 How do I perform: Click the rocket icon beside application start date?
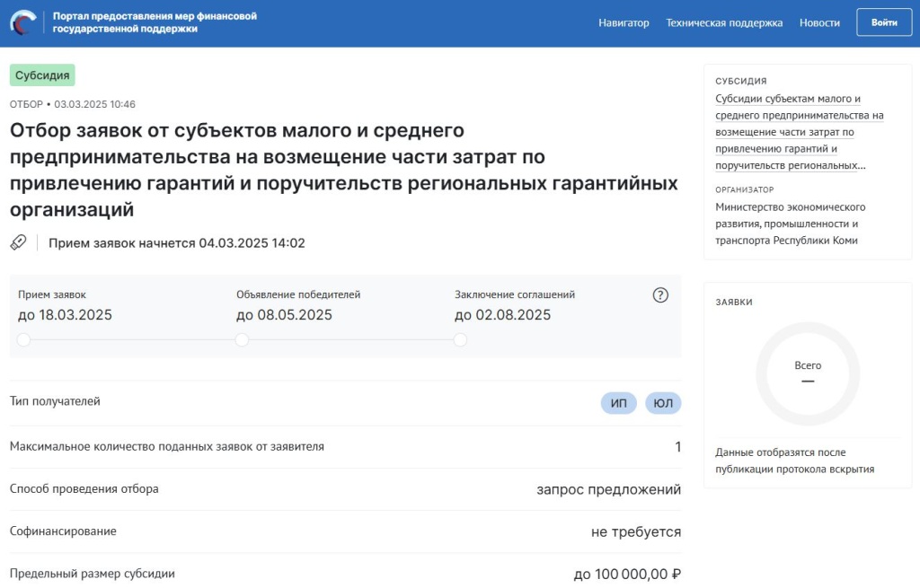19,242
